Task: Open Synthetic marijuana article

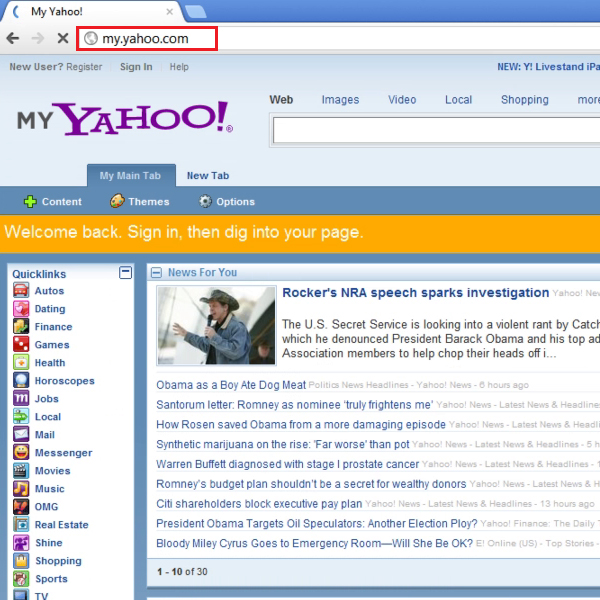Action: pyautogui.click(x=282, y=444)
